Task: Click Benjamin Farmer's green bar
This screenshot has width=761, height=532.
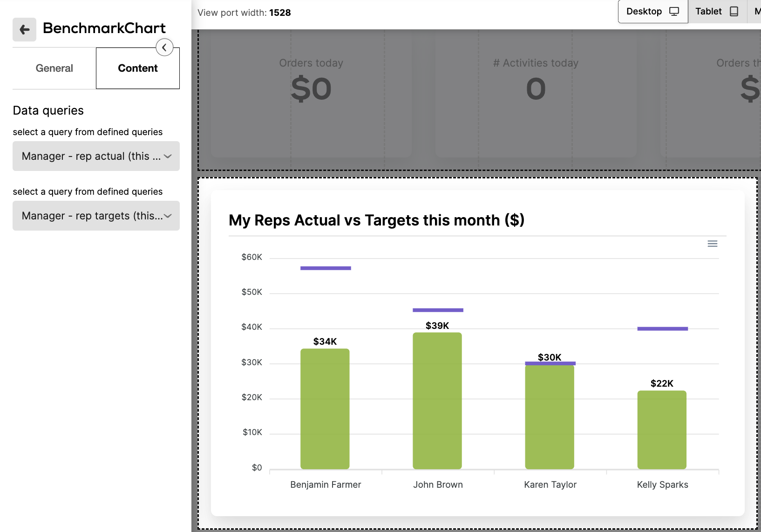Action: 325,409
